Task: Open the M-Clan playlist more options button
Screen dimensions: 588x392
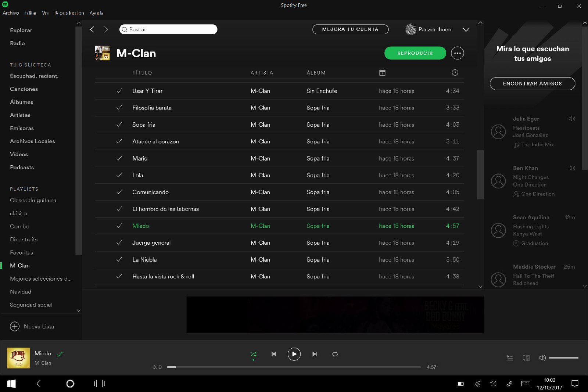Action: (457, 53)
